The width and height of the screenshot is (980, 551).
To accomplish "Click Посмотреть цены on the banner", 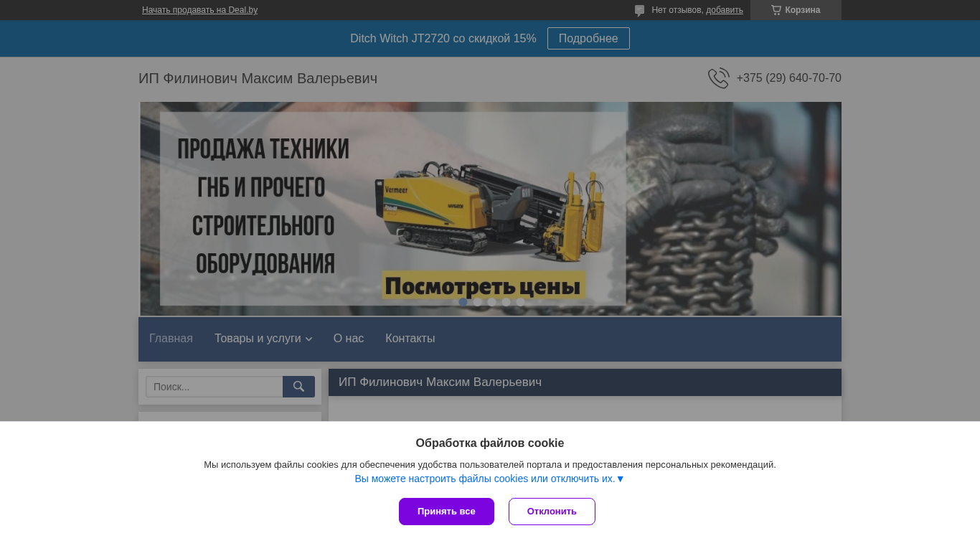I will pos(484,286).
